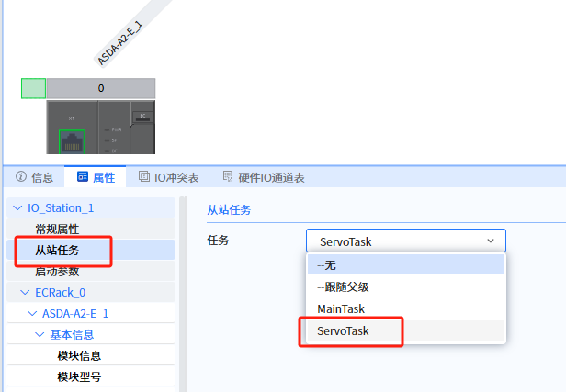Select the green rack slot square
Image resolution: width=566 pixels, height=392 pixels.
33,88
